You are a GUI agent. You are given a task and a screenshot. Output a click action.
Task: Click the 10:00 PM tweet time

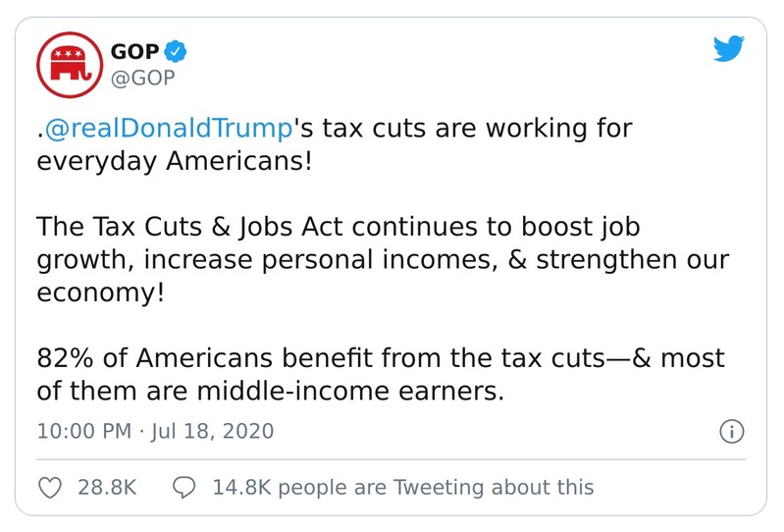click(x=84, y=431)
